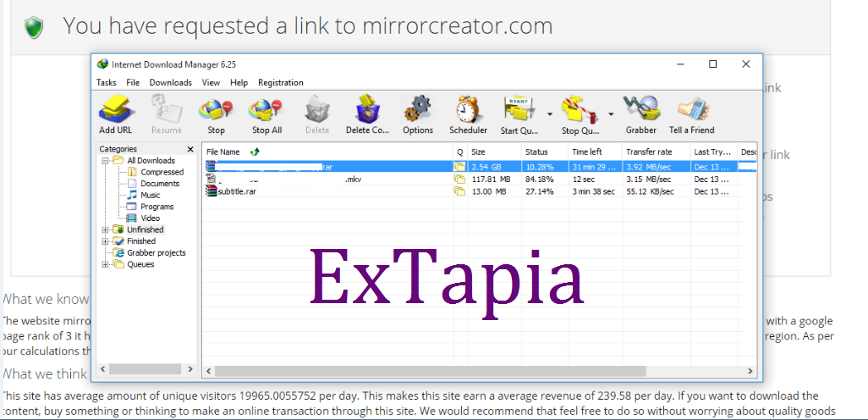
Task: Sort by Status column header
Action: point(545,152)
